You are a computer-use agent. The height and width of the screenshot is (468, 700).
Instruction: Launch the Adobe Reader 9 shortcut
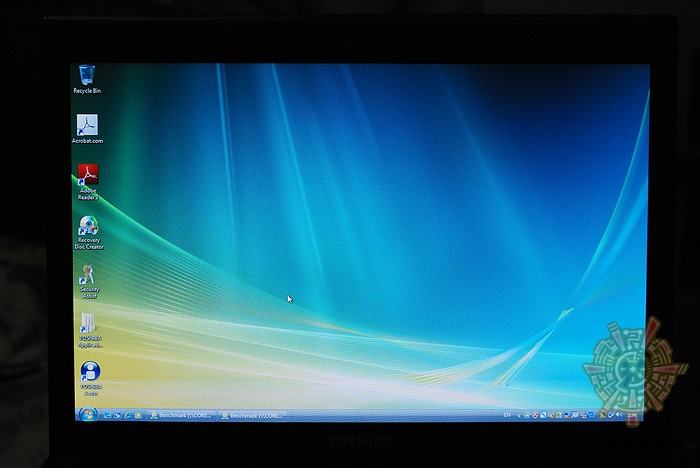pyautogui.click(x=88, y=181)
